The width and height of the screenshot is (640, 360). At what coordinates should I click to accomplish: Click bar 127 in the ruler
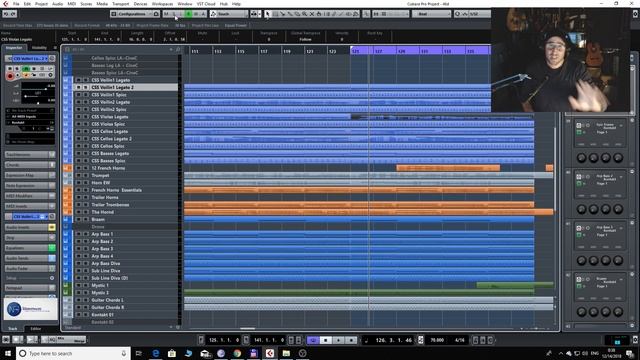(x=379, y=51)
